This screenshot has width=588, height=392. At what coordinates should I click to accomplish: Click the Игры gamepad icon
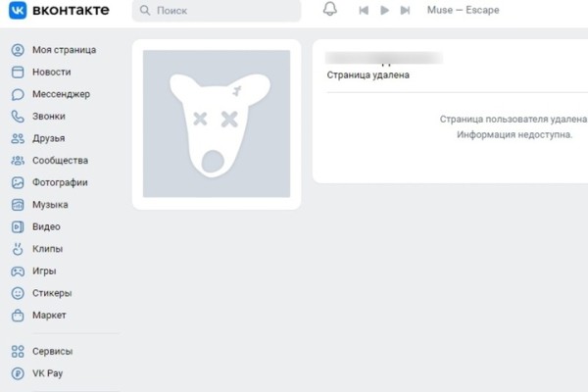18,271
